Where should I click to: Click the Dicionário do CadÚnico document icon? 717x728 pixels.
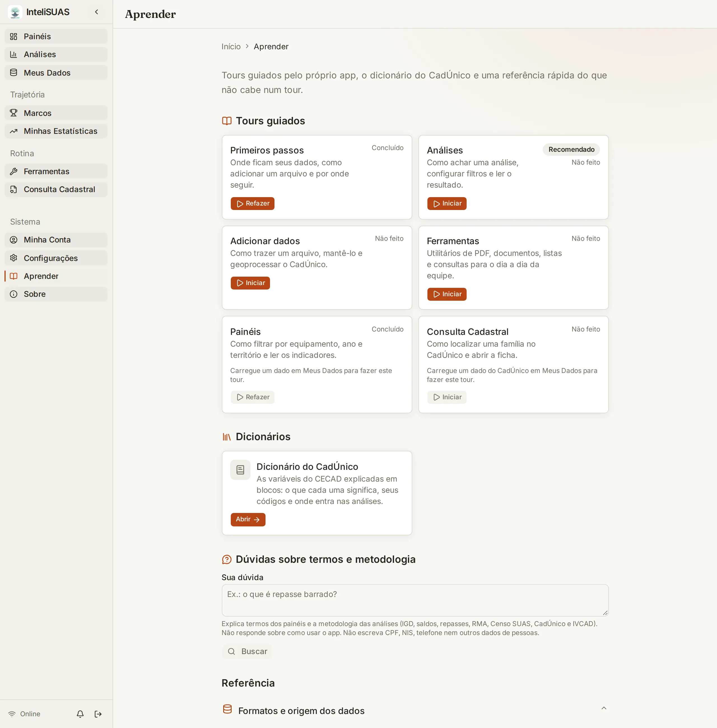[240, 469]
